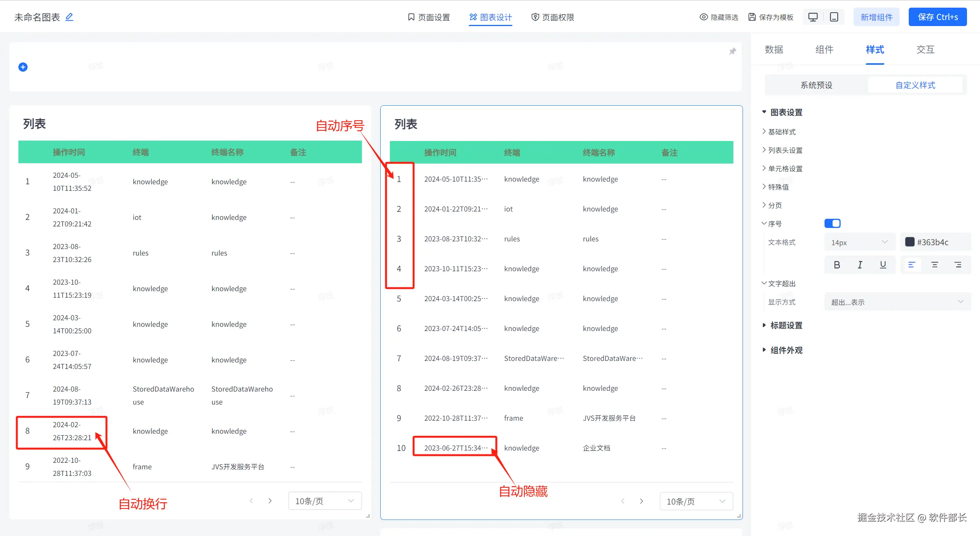The image size is (980, 536).
Task: Apply italic to serial number text
Action: click(x=860, y=265)
